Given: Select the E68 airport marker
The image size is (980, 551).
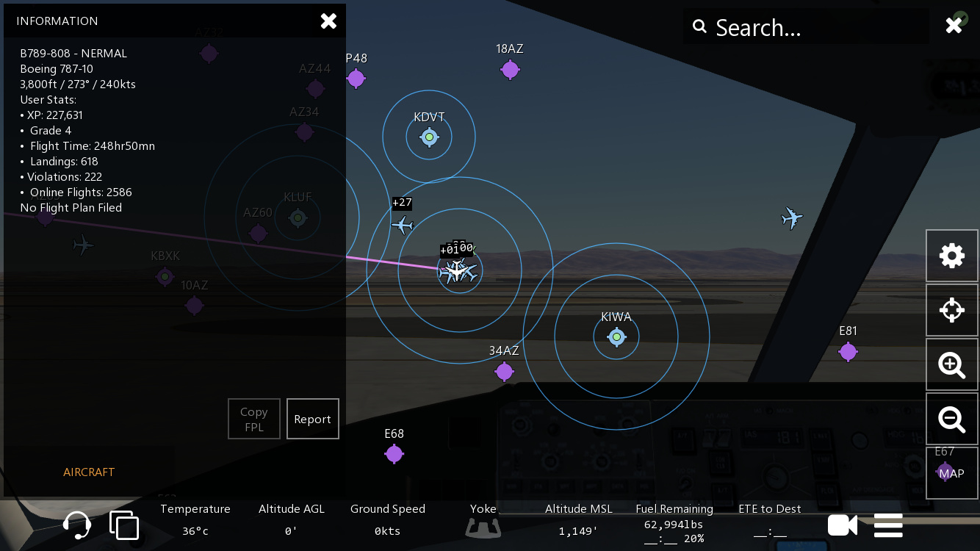Looking at the screenshot, I should [394, 454].
